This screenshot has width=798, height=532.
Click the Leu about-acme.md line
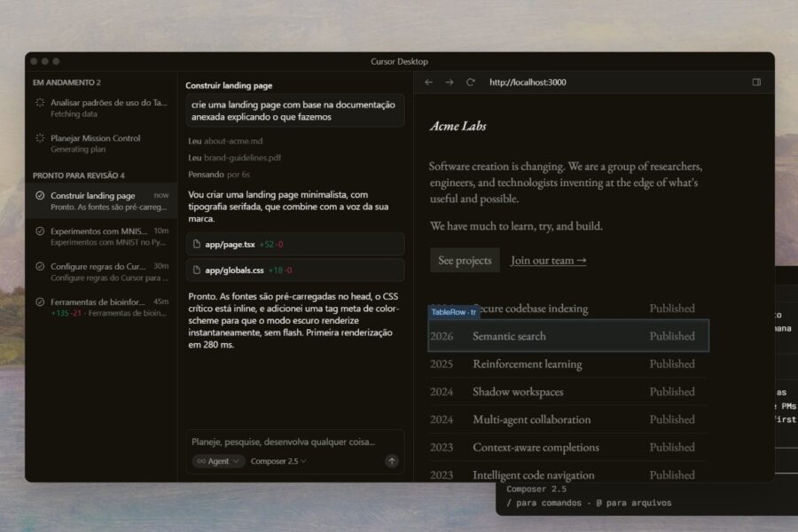point(225,141)
